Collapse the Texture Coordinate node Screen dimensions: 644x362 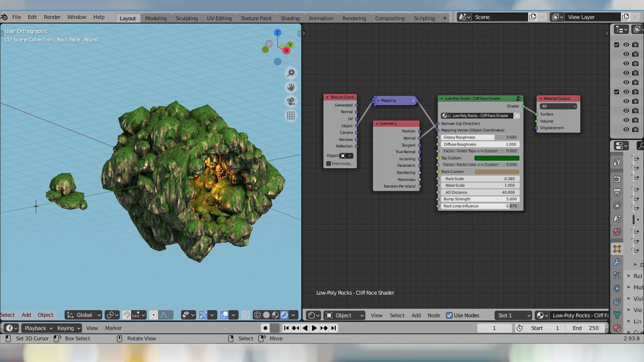click(327, 97)
